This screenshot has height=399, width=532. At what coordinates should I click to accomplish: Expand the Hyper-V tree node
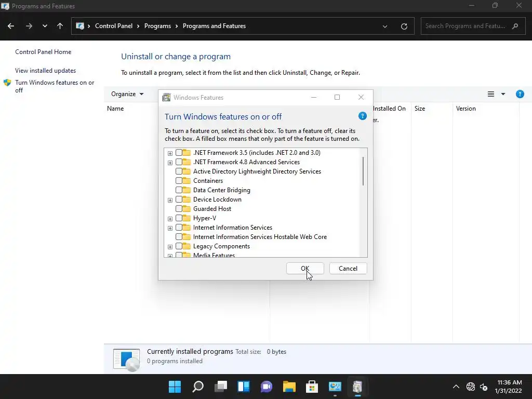pyautogui.click(x=170, y=219)
